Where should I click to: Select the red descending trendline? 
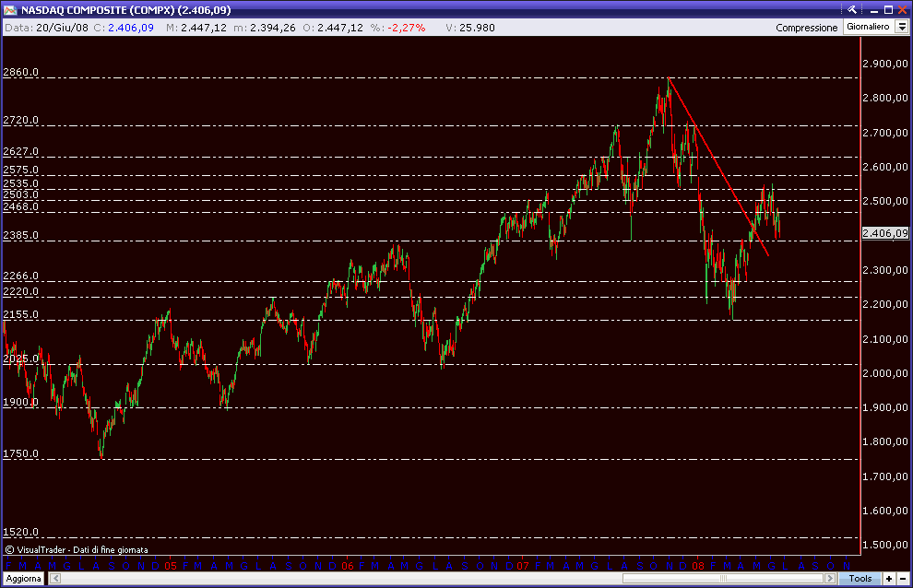(717, 162)
